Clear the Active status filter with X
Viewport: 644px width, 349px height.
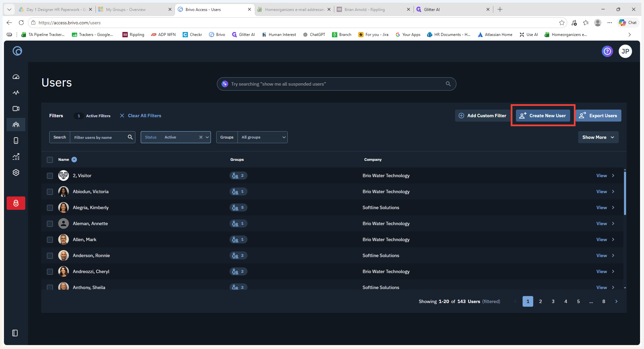[x=201, y=137]
